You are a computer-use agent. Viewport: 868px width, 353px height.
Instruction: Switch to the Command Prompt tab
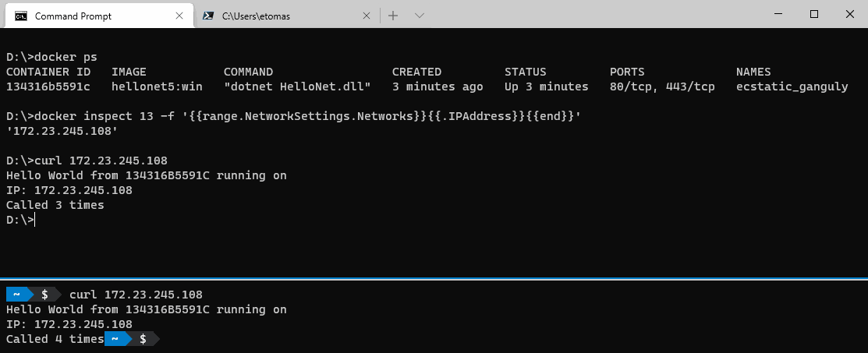pyautogui.click(x=74, y=16)
